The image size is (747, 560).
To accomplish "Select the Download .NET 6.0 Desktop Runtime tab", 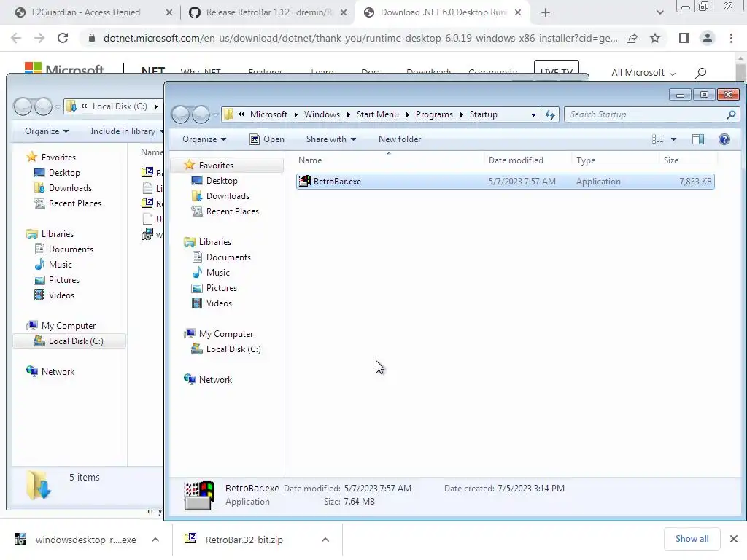I will pyautogui.click(x=443, y=12).
